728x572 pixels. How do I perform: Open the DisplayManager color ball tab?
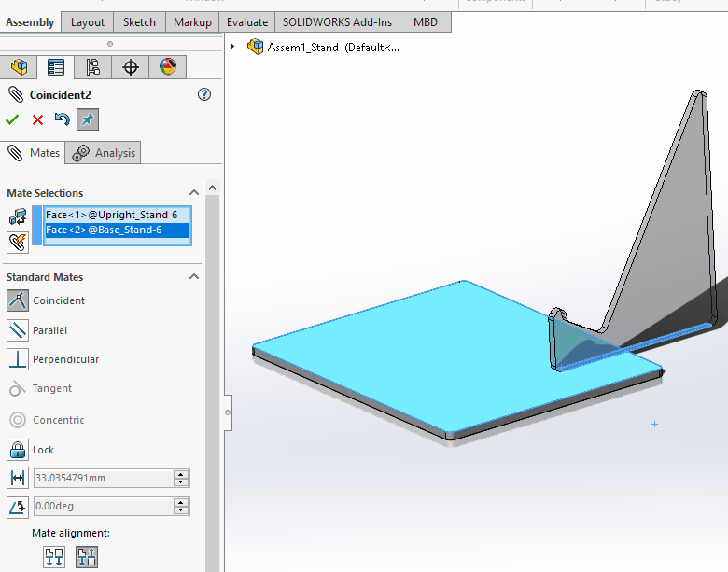point(167,67)
